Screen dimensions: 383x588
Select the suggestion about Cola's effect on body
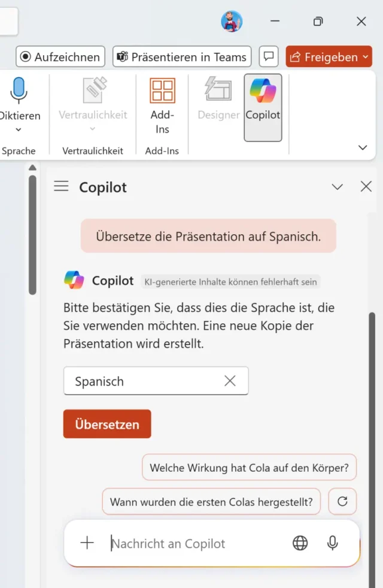[249, 468]
